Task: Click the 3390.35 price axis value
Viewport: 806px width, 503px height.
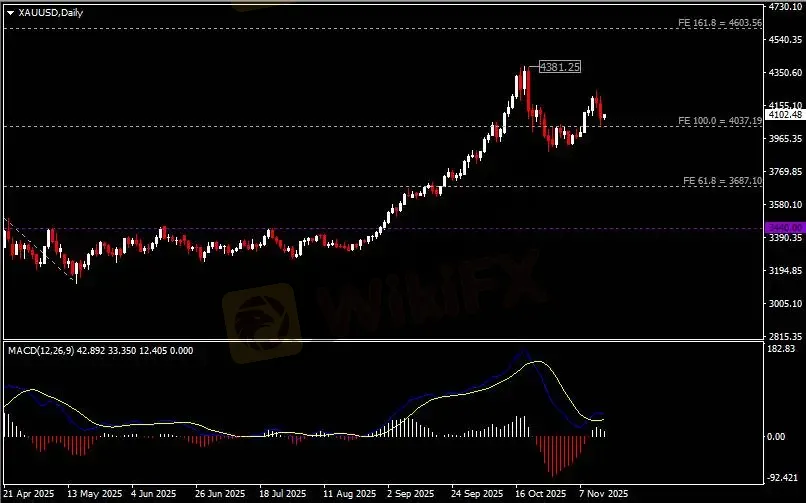Action: pyautogui.click(x=785, y=238)
